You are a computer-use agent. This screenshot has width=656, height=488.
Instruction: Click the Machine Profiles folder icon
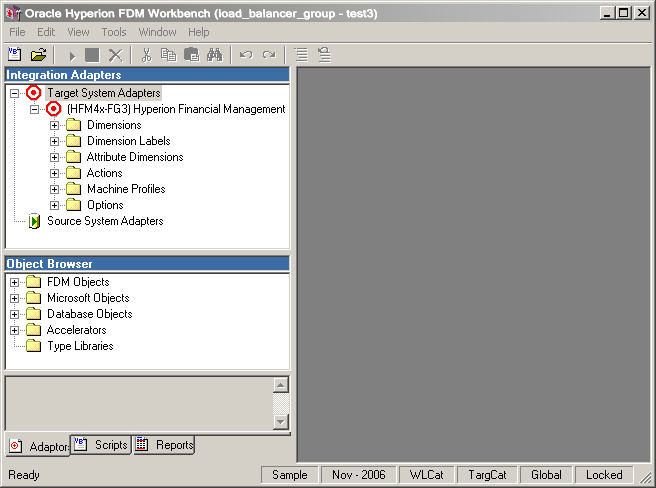(74, 189)
